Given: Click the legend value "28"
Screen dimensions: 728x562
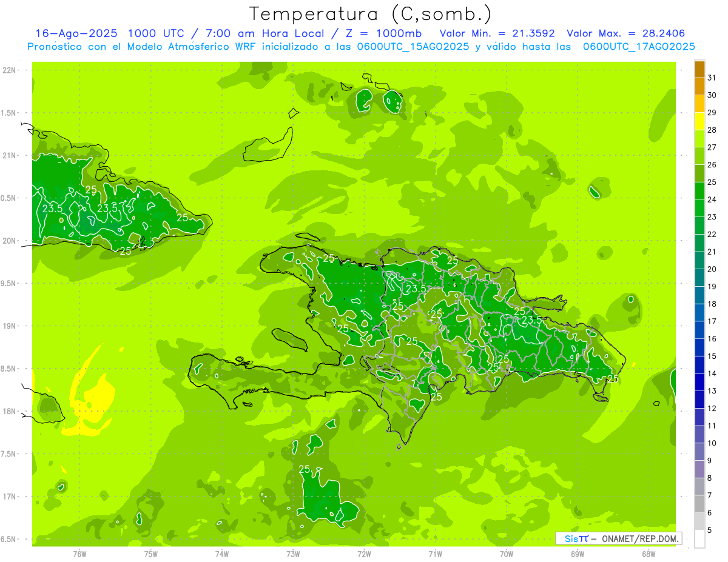Looking at the screenshot, I should pos(712,130).
